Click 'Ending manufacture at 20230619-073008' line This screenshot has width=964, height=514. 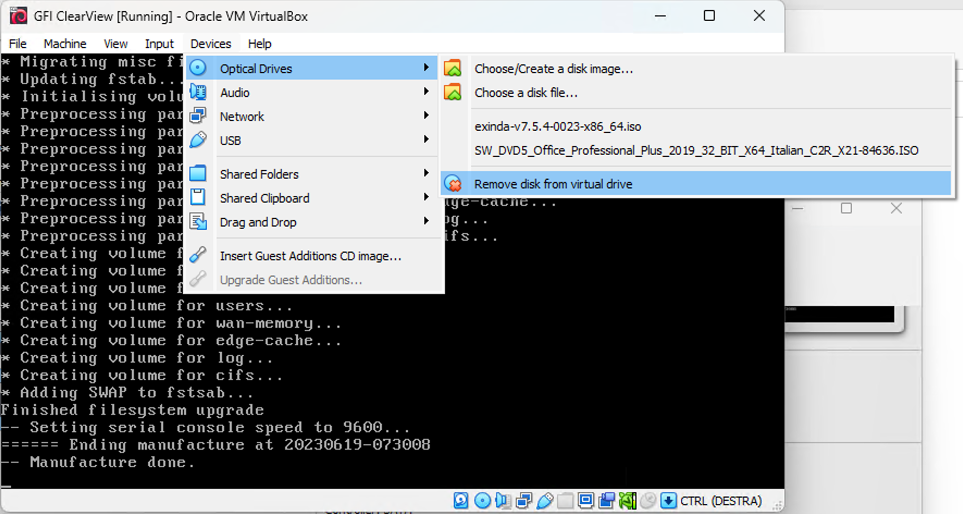click(215, 445)
